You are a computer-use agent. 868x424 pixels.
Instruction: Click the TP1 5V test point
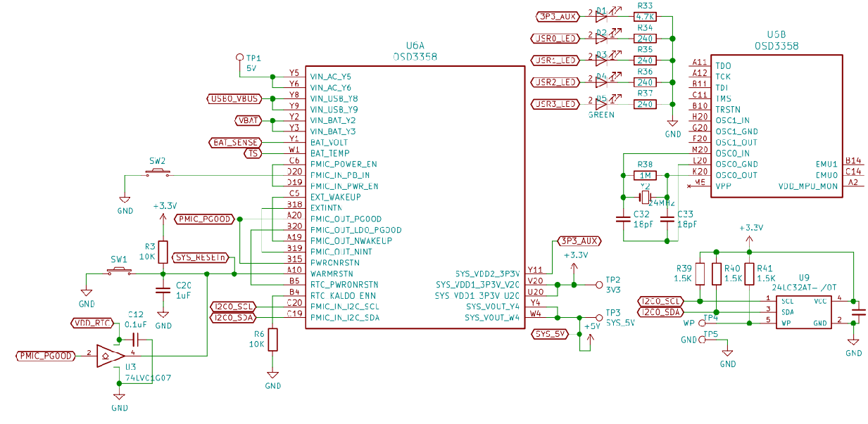pyautogui.click(x=239, y=57)
